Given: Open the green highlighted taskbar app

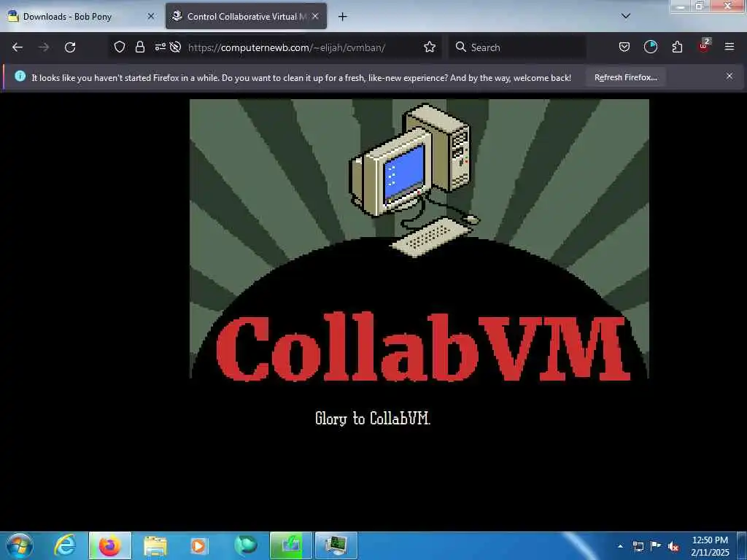Looking at the screenshot, I should click(x=290, y=545).
